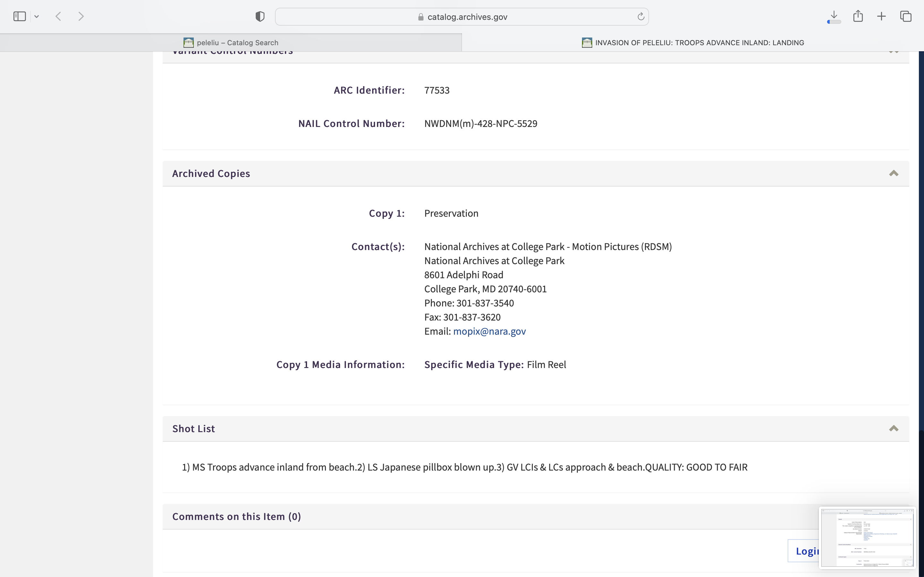
Task: Toggle the Safari sidebar icon
Action: tap(20, 16)
